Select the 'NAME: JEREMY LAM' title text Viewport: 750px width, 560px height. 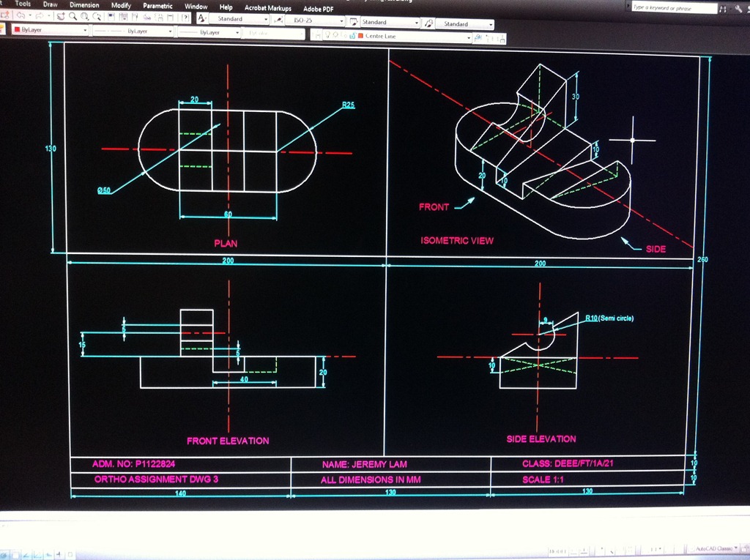coord(365,464)
